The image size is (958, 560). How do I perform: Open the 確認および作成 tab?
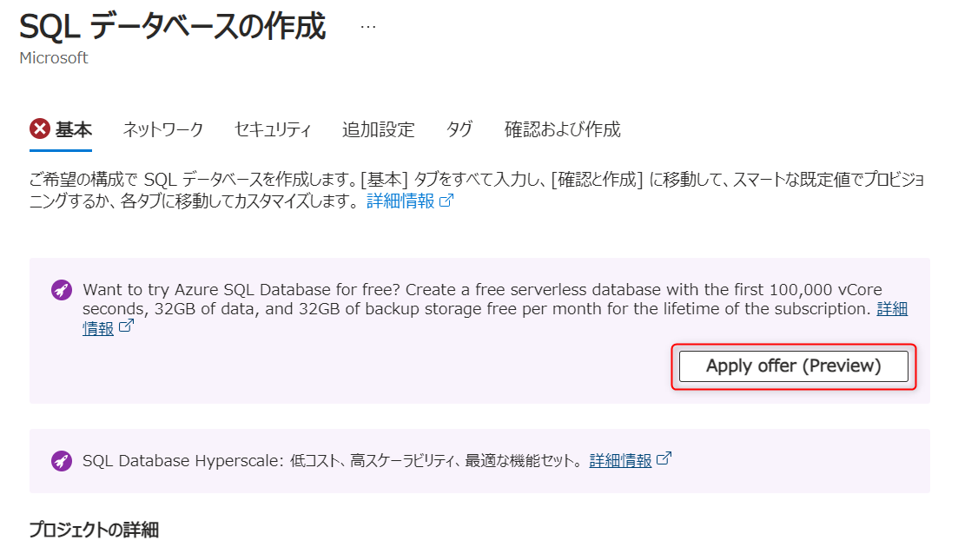pyautogui.click(x=562, y=130)
